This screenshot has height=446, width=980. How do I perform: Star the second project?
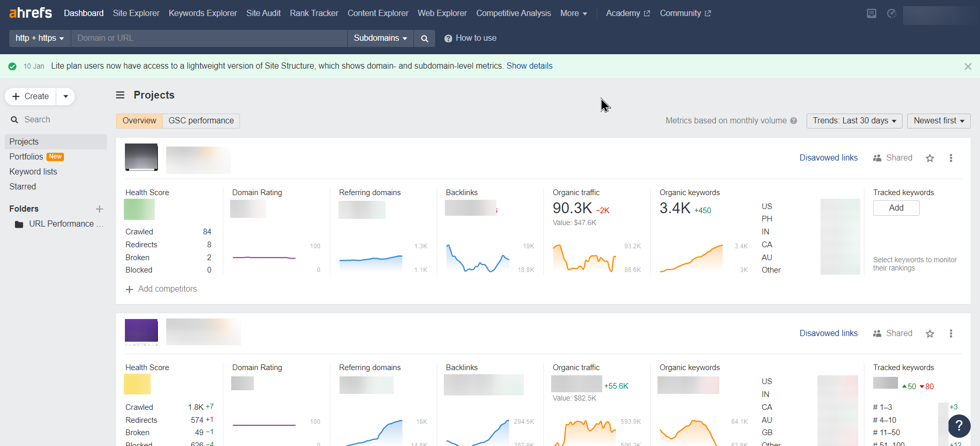(x=929, y=334)
